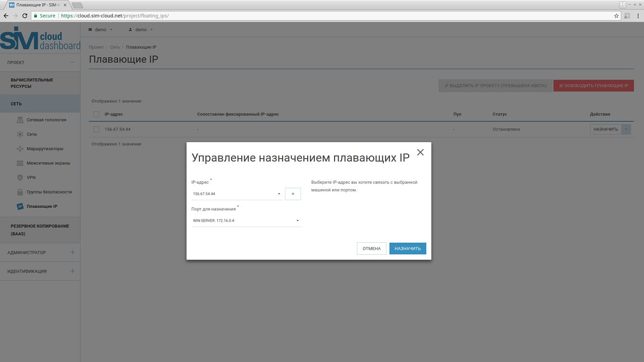Open the IP address dropdown in dialog

pos(237,194)
